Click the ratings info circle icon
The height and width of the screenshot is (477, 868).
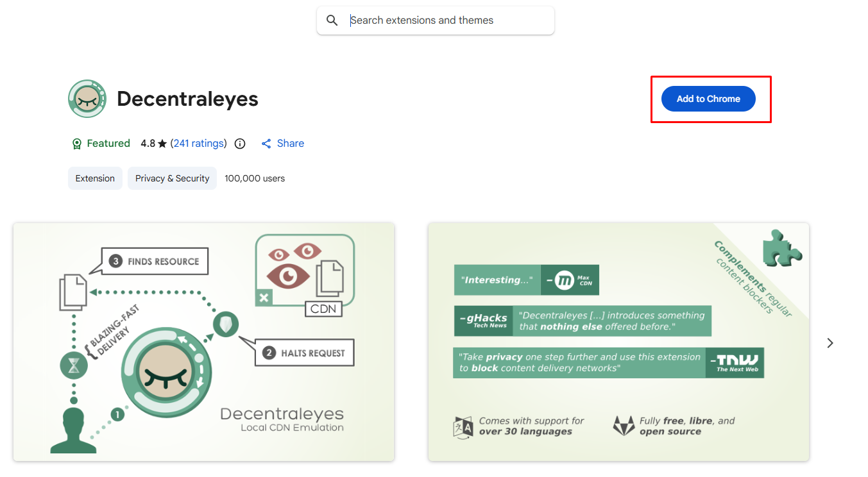(x=240, y=144)
